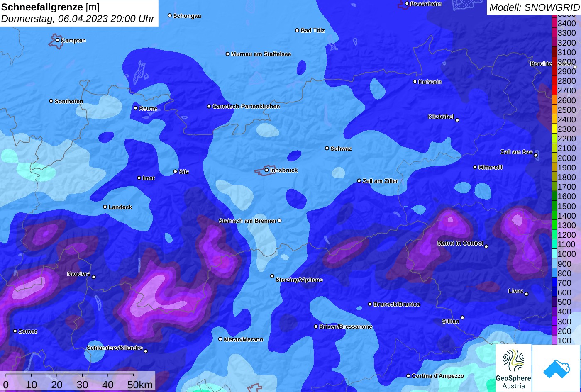Click the 'Schongau' label
581x392 pixels.
pyautogui.click(x=187, y=16)
